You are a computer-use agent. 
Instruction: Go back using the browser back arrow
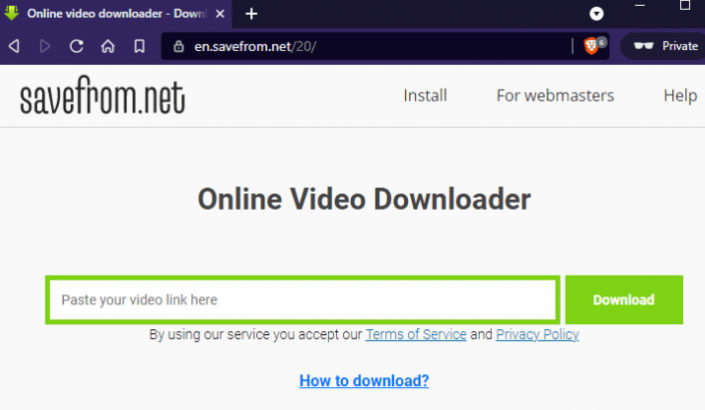coord(14,46)
